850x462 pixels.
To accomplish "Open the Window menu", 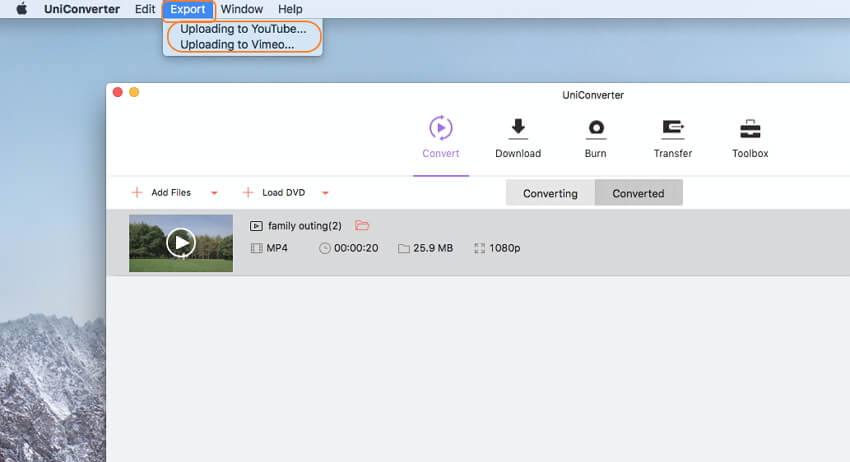I will pyautogui.click(x=242, y=9).
